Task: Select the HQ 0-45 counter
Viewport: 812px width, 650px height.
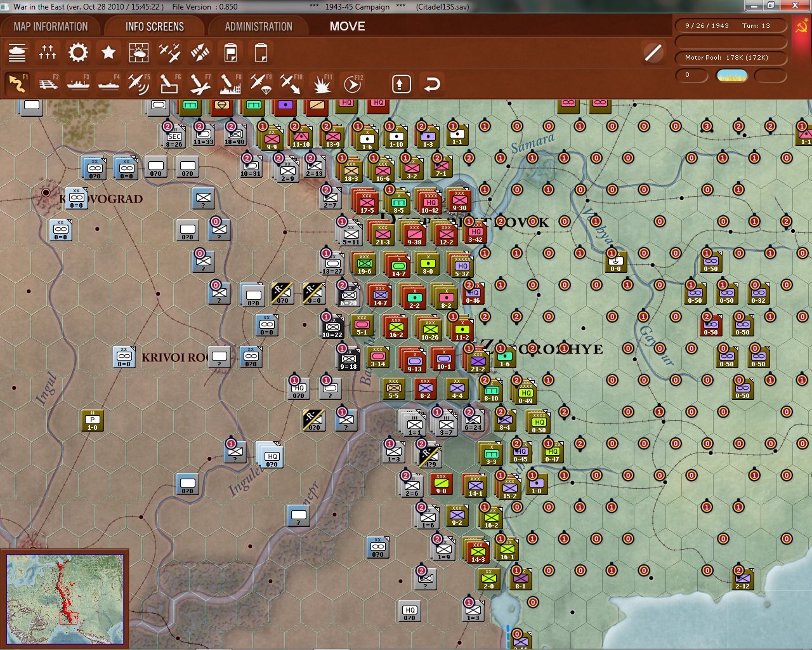Action: [520, 451]
